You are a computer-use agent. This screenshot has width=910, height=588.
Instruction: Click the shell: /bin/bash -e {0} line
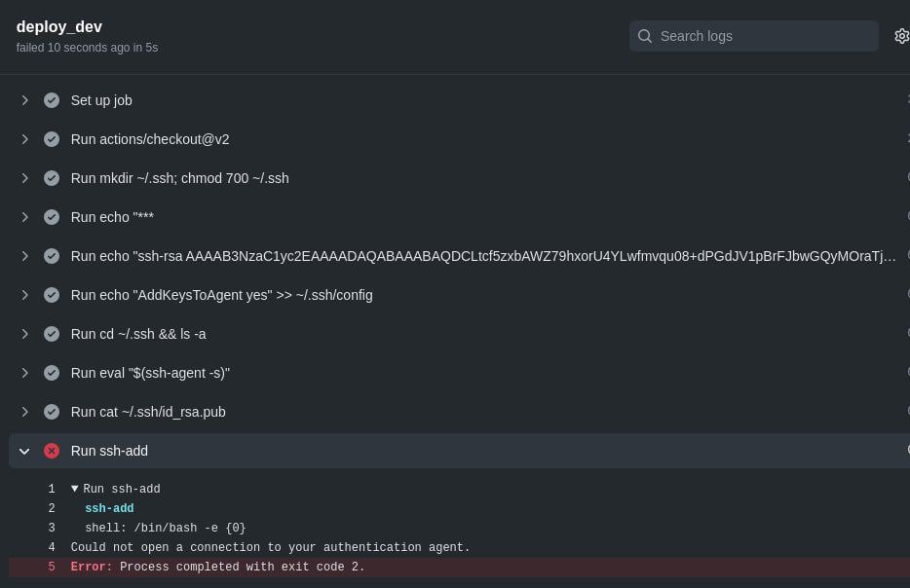[166, 528]
